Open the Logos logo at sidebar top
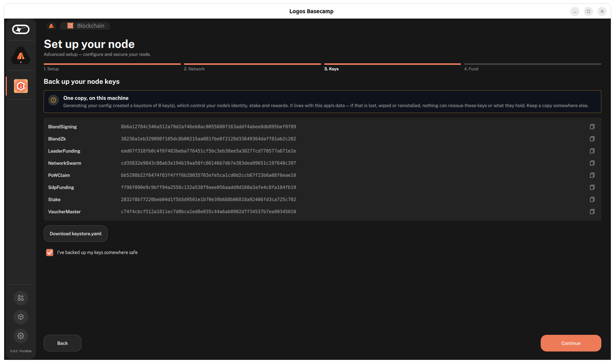Viewport: 615px width, 364px height. (21, 29)
